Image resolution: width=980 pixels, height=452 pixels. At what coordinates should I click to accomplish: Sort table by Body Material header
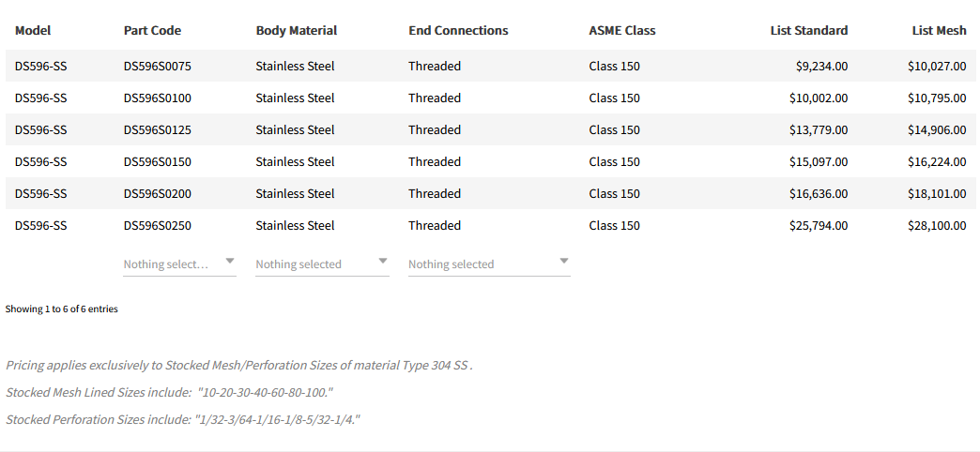[296, 30]
